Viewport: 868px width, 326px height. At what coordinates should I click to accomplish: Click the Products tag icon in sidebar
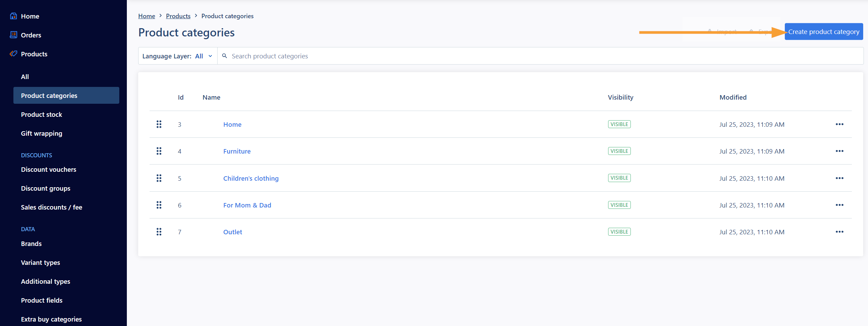[x=13, y=54]
